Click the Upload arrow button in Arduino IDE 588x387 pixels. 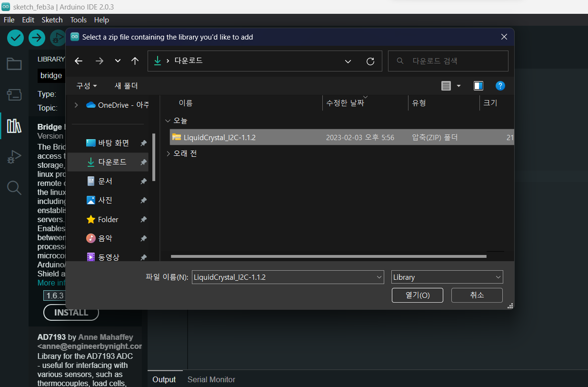[x=37, y=38]
